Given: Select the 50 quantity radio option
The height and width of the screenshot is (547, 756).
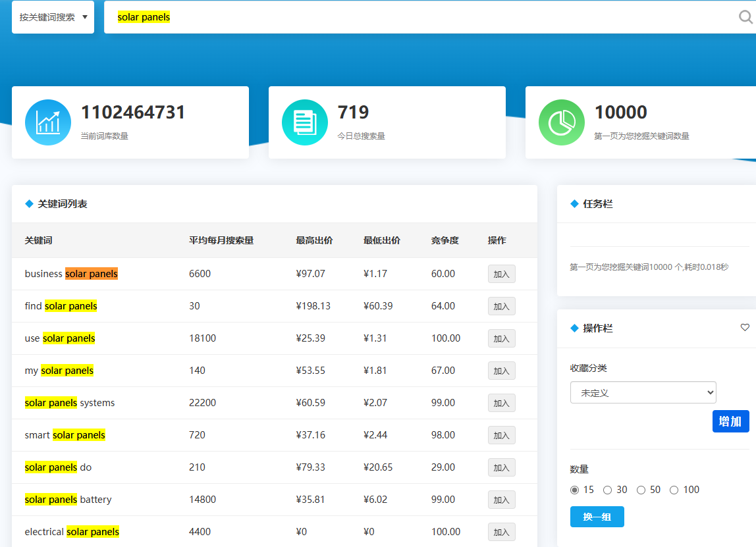Looking at the screenshot, I should pos(641,490).
